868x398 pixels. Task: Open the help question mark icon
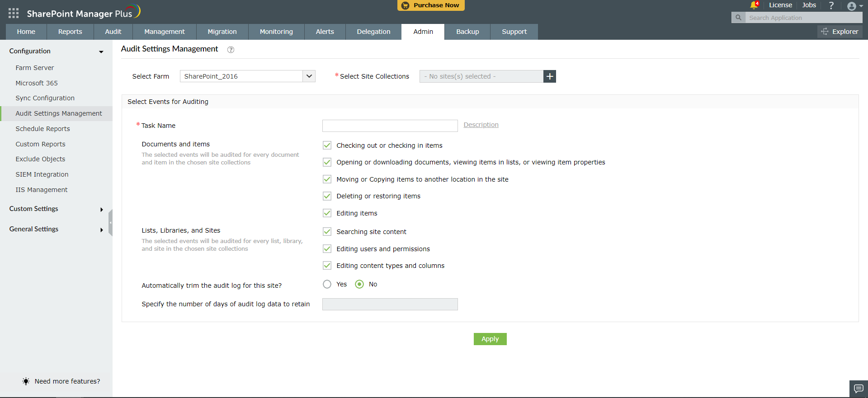(x=831, y=5)
